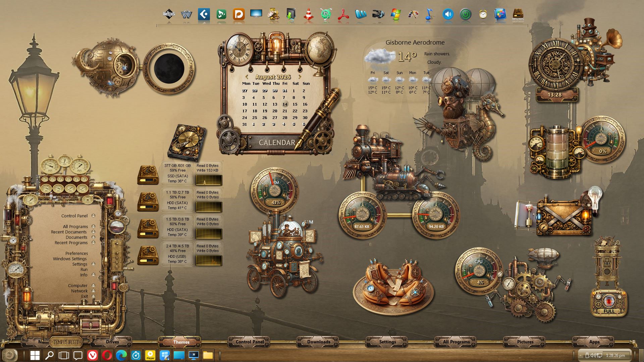Open the Control Panel tab in bottom bar
Image resolution: width=644 pixels, height=362 pixels.
point(250,342)
